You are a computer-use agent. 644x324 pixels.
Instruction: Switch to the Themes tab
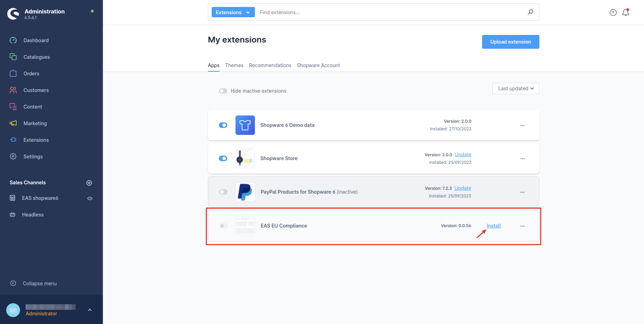(x=234, y=65)
